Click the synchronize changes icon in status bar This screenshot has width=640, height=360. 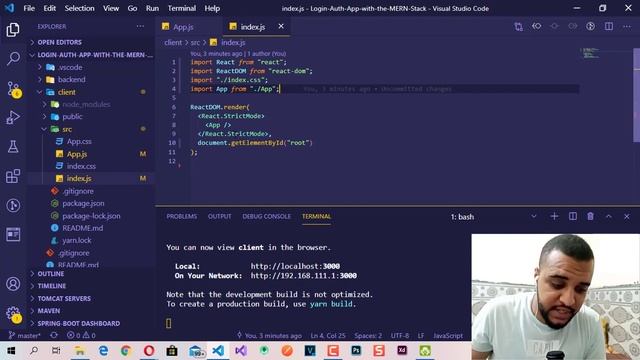(54, 335)
